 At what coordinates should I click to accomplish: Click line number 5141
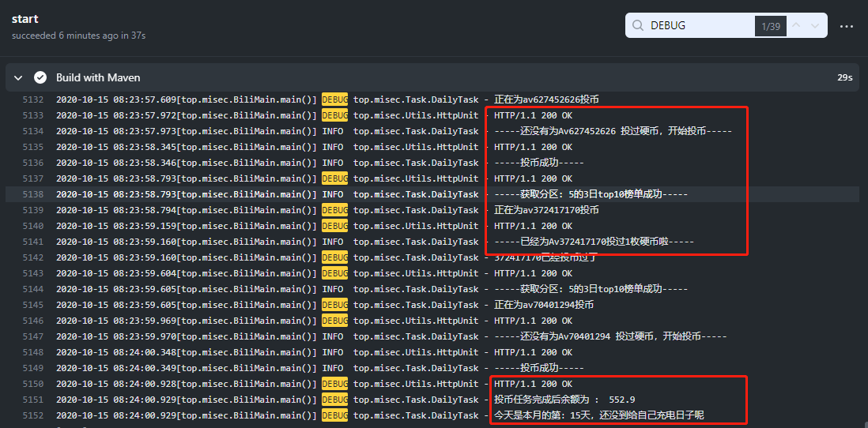pos(32,242)
